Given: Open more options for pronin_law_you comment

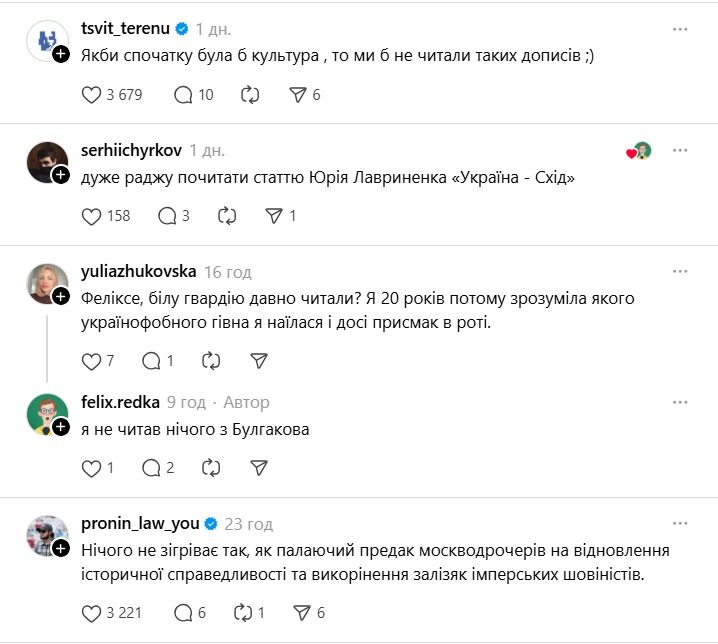Looking at the screenshot, I should (x=680, y=524).
